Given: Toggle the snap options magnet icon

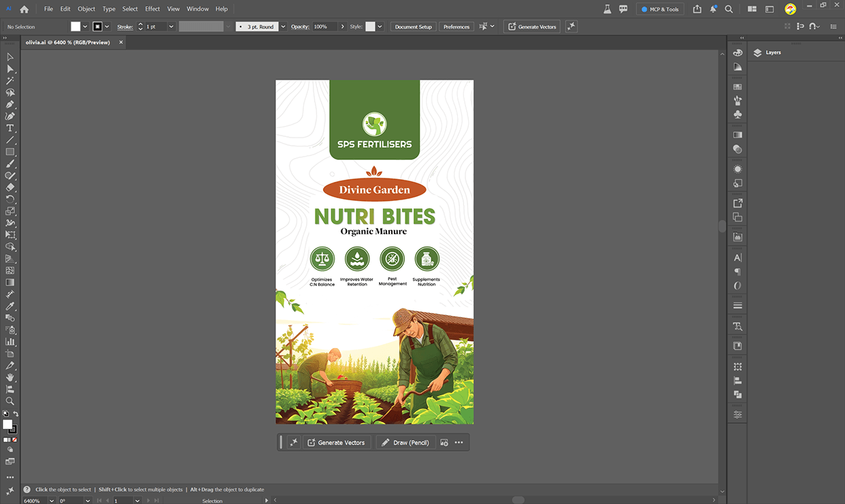Looking at the screenshot, I should (x=816, y=27).
